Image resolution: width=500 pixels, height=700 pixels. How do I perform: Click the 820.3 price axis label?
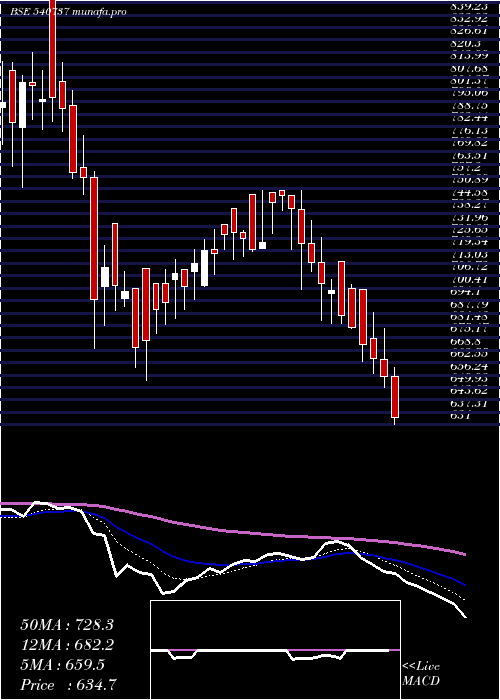tap(467, 44)
